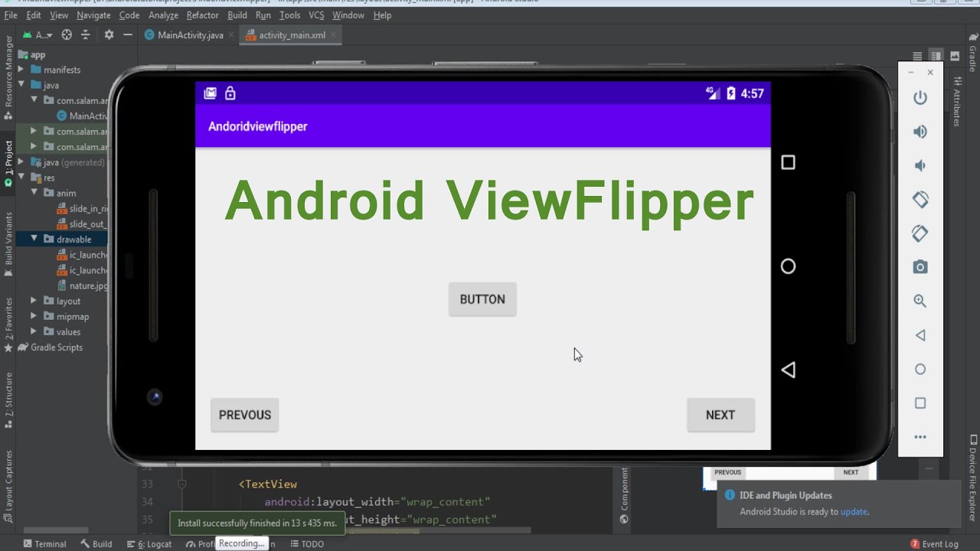The image size is (980, 551).
Task: Click emulator toolbar Back triangle
Action: (920, 335)
